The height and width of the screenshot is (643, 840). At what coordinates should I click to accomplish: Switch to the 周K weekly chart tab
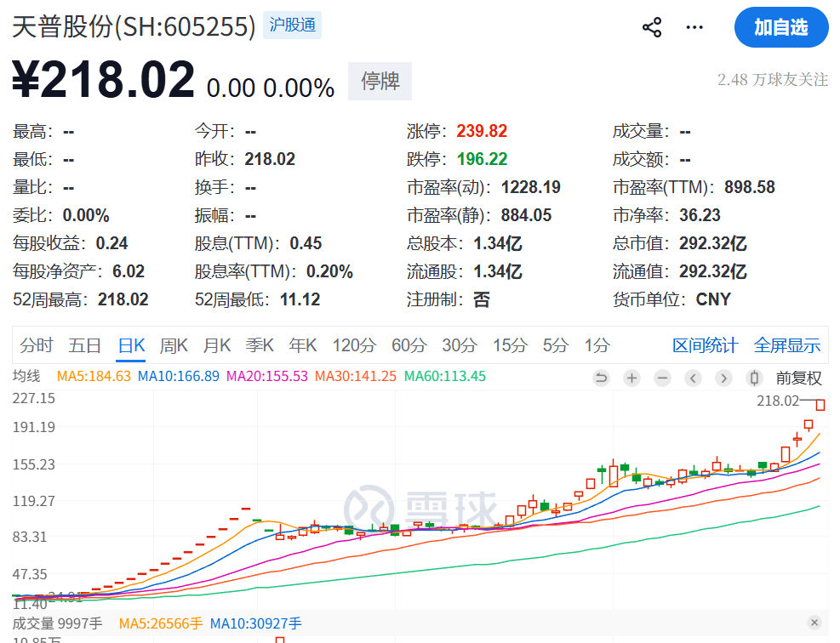(174, 345)
